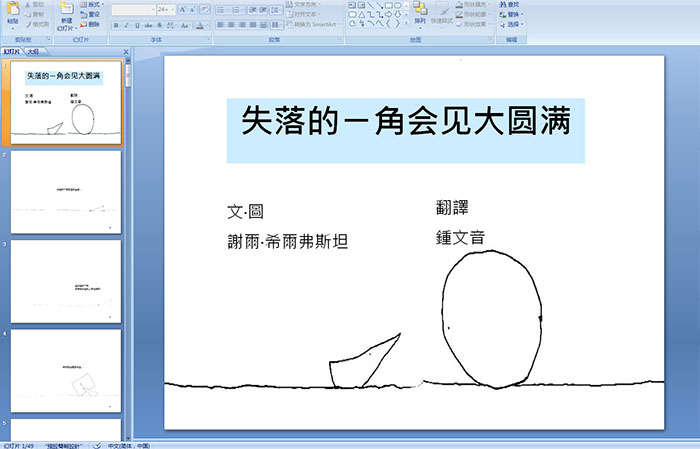
Task: Switch to Slides (幻灯片) pane tab
Action: [x=12, y=52]
